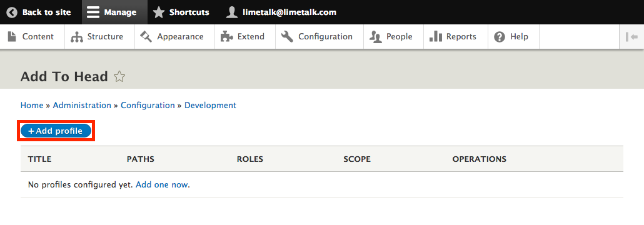
Task: Open the Development breadcrumb link
Action: coord(210,105)
